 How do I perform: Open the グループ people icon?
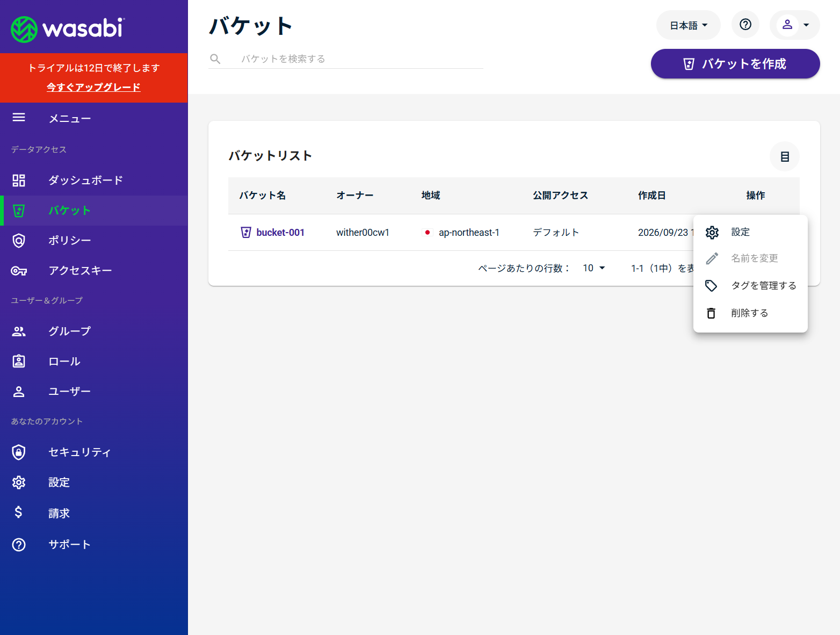click(x=19, y=331)
